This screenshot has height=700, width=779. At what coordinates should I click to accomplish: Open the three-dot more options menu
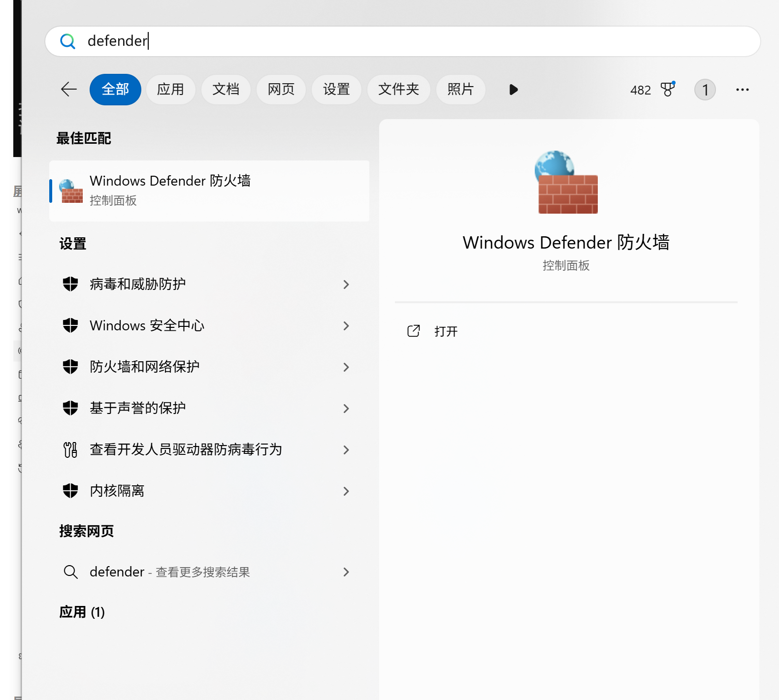click(743, 90)
